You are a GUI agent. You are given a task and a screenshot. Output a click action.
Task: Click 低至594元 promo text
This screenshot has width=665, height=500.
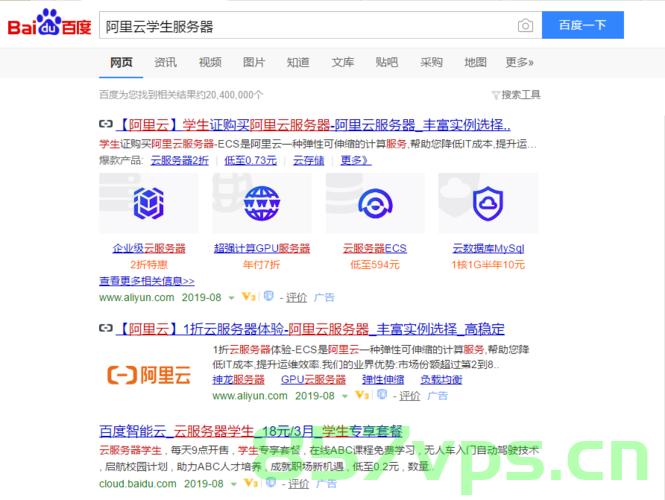(375, 265)
